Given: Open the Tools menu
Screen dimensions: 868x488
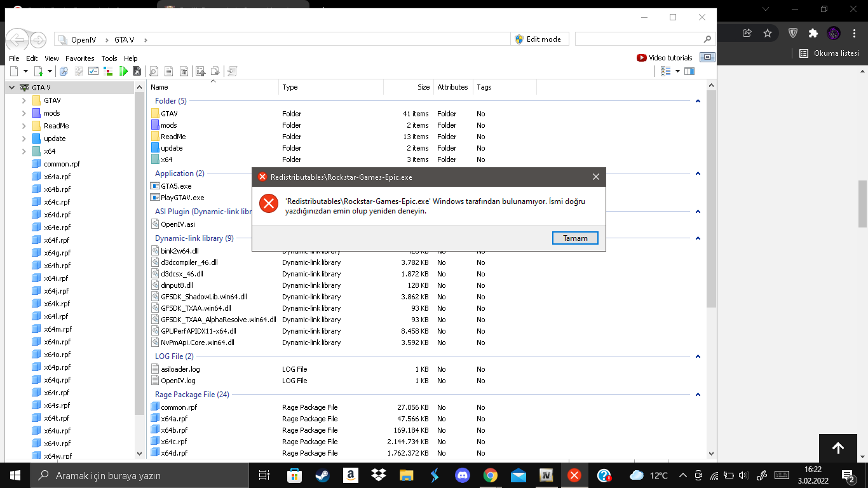Looking at the screenshot, I should (109, 58).
